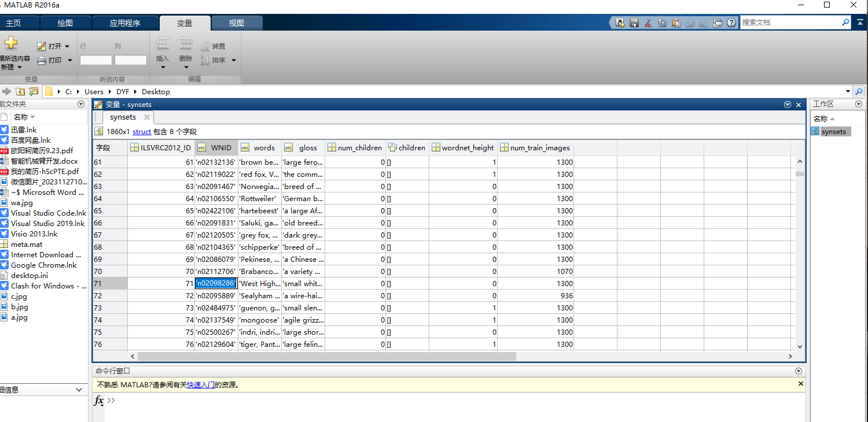Go up one folder level icon

(x=20, y=91)
